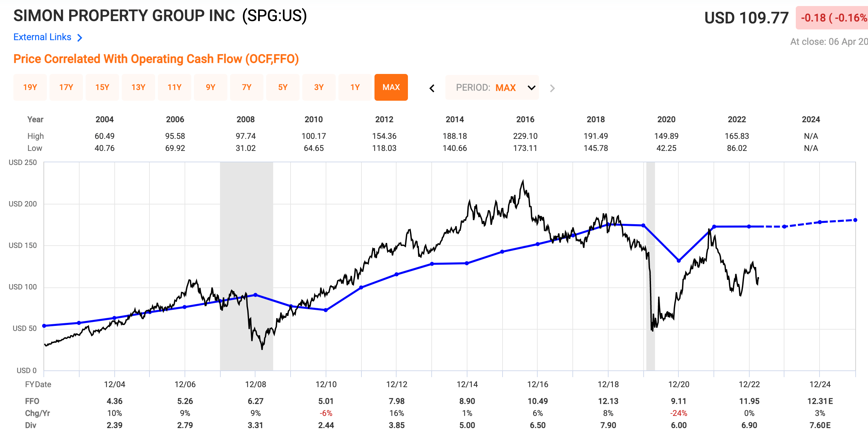Viewport: 868px width, 437px height.
Task: Select the MAX time range
Action: 391,87
